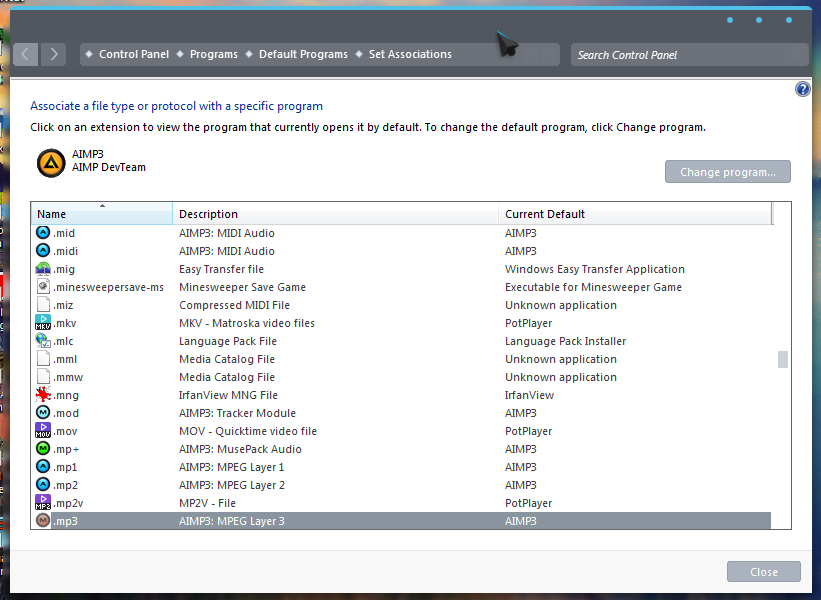
Task: Select the Set Associations breadcrumb
Action: click(x=410, y=54)
